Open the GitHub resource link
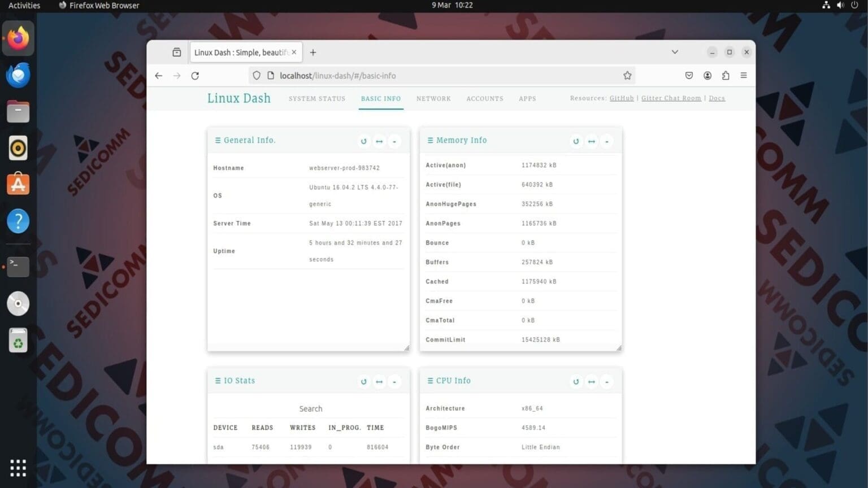This screenshot has height=488, width=868. point(622,98)
